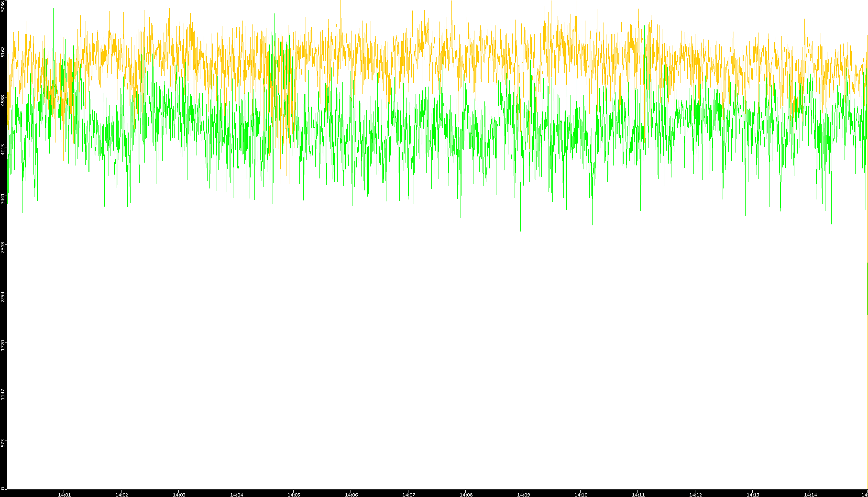868x497 pixels.
Task: Select the 3441 y-axis label
Action: coord(3,199)
